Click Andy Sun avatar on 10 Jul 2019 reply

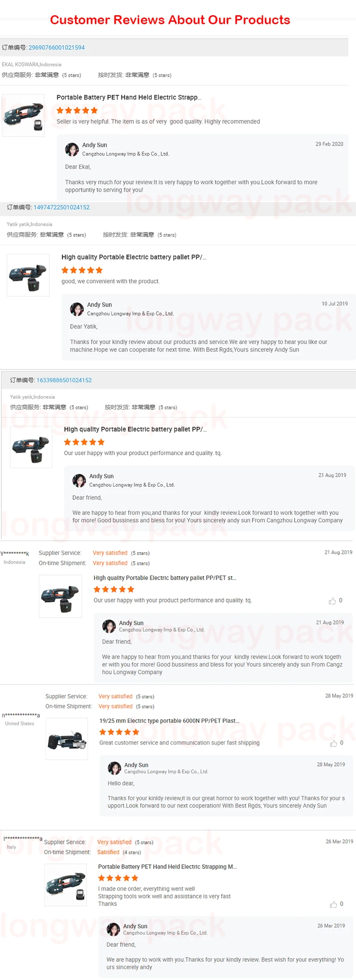click(x=77, y=309)
